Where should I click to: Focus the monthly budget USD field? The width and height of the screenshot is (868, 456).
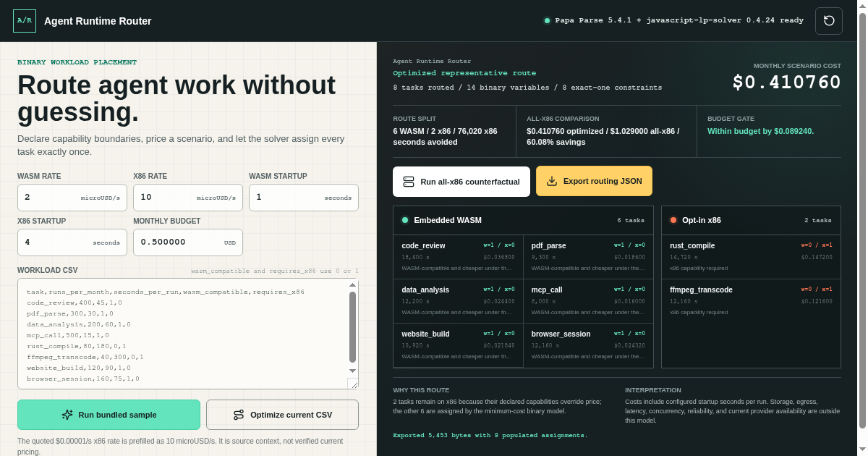click(x=188, y=242)
